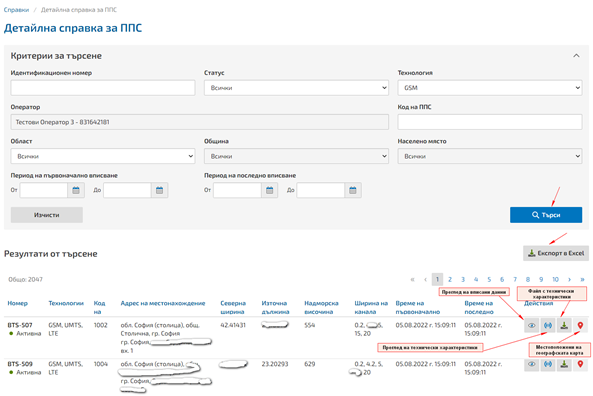
Task: Show BTS-509 location on geographic map
Action: tap(580, 364)
